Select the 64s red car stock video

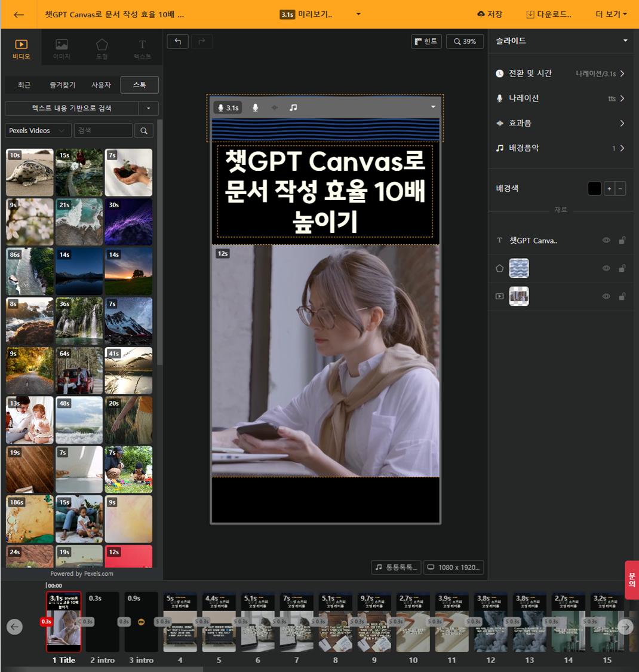(x=79, y=371)
